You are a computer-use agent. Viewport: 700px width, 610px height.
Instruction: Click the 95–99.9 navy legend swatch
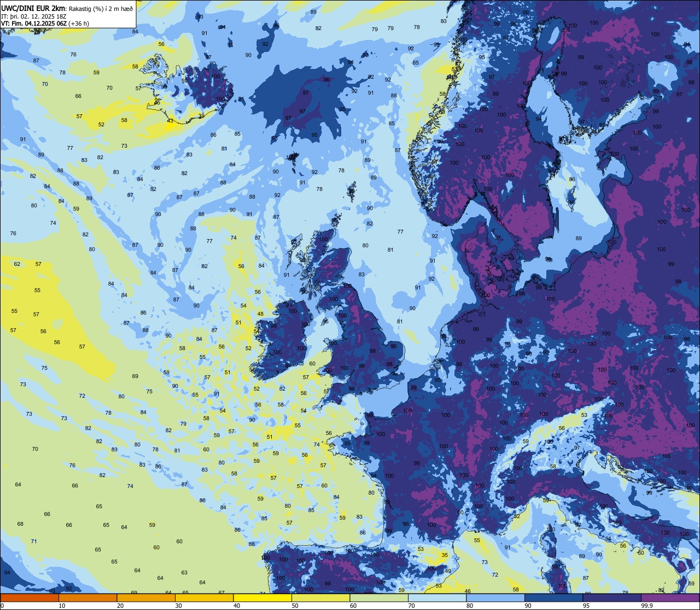point(612,597)
